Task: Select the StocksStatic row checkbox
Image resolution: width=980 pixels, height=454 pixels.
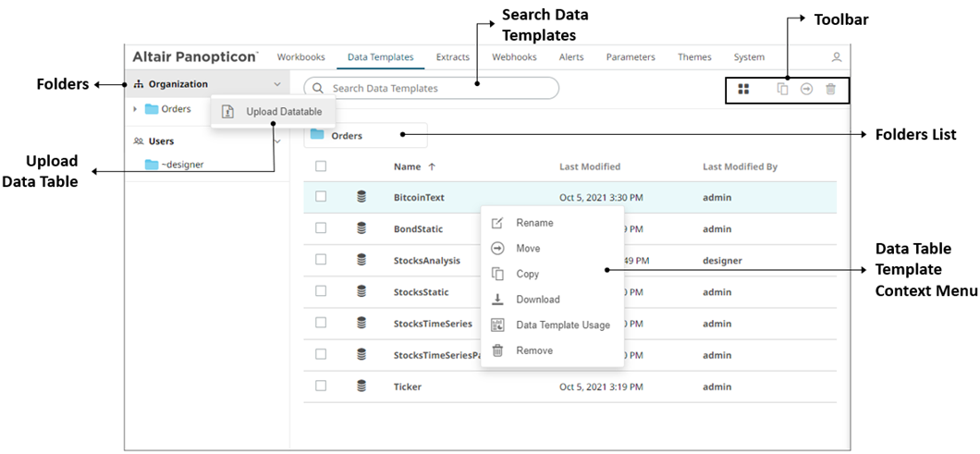Action: [x=321, y=291]
